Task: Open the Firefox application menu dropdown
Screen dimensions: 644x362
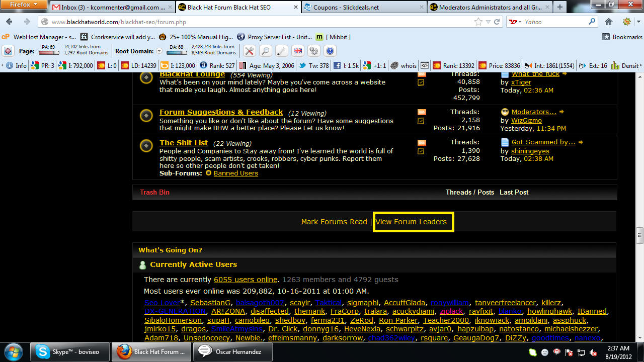Action: pyautogui.click(x=24, y=4)
